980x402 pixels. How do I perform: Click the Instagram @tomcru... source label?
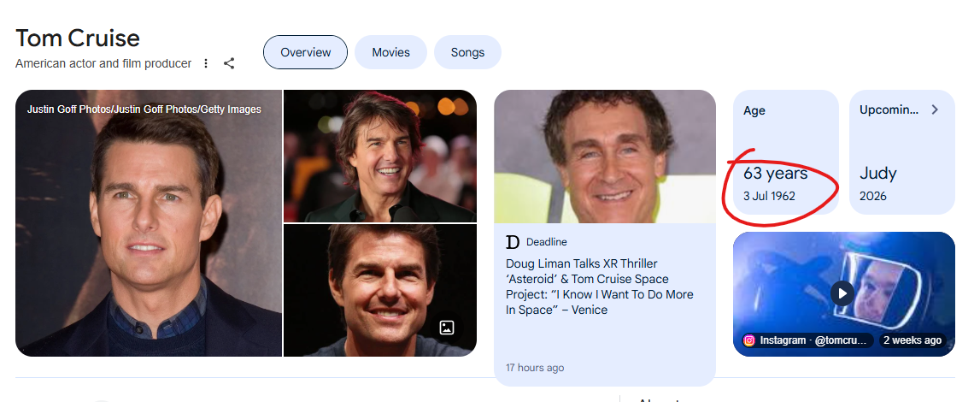(807, 340)
